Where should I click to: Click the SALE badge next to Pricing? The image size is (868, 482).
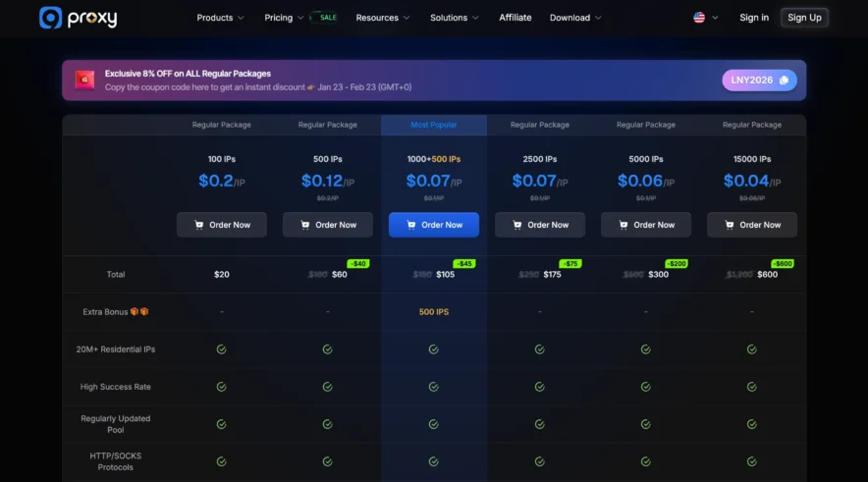coord(325,18)
